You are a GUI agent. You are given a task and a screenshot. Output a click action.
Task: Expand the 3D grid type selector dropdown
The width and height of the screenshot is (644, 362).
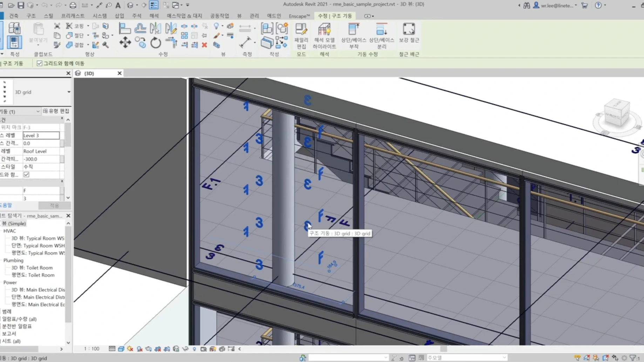69,92
